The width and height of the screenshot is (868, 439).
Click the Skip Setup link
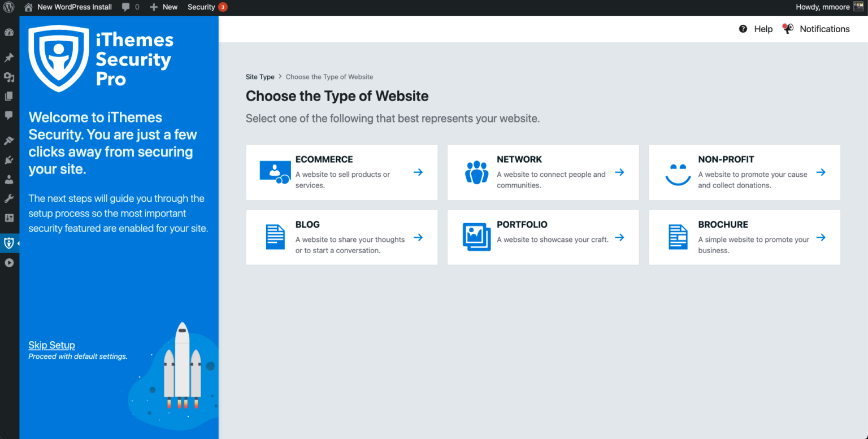point(51,345)
